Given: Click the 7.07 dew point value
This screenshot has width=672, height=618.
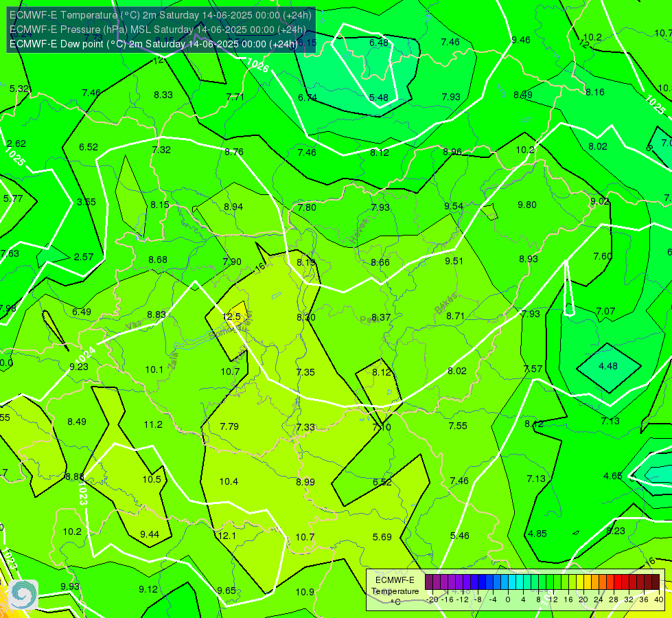Looking at the screenshot, I should pyautogui.click(x=605, y=311).
